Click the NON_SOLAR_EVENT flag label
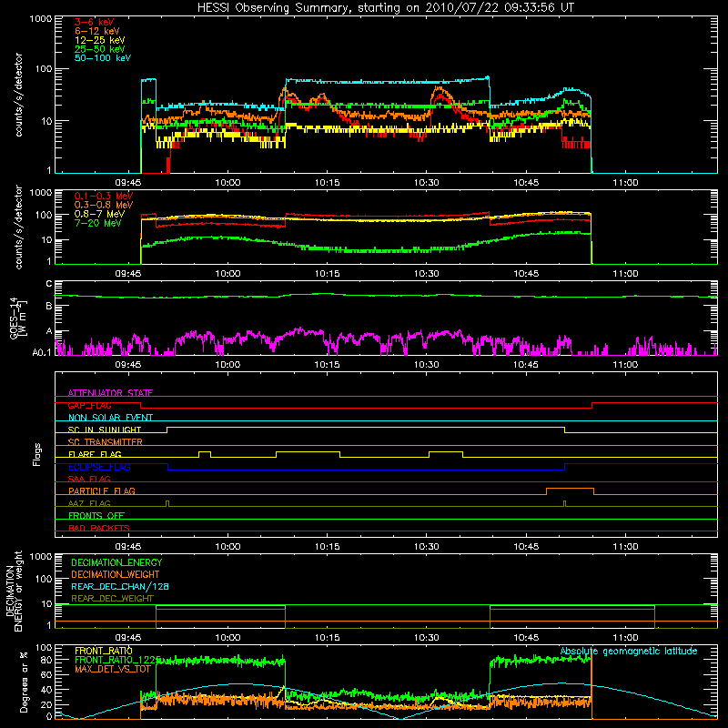Viewport: 728px width, 728px height. [x=110, y=418]
